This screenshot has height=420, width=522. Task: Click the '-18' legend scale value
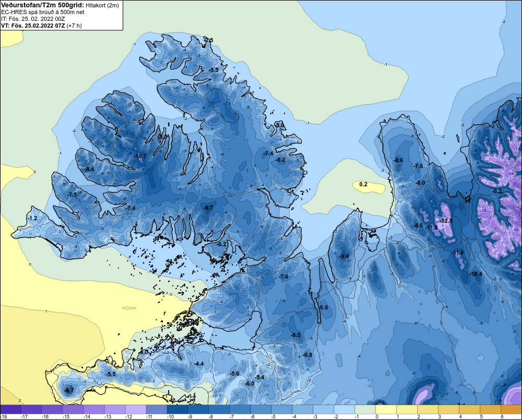(4, 417)
